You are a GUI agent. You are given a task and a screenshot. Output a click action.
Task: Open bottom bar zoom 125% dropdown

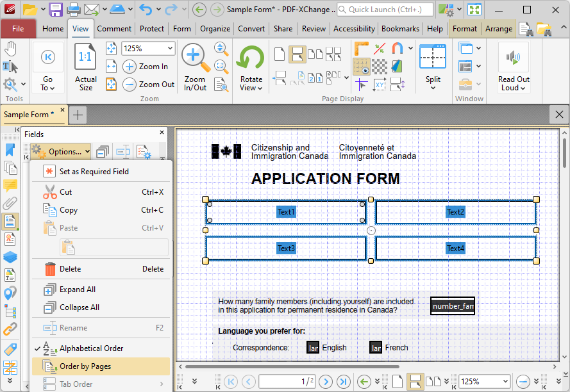[x=505, y=382]
